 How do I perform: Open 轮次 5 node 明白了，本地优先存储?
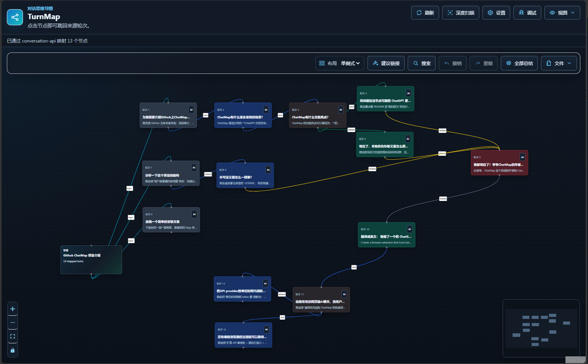click(385, 144)
